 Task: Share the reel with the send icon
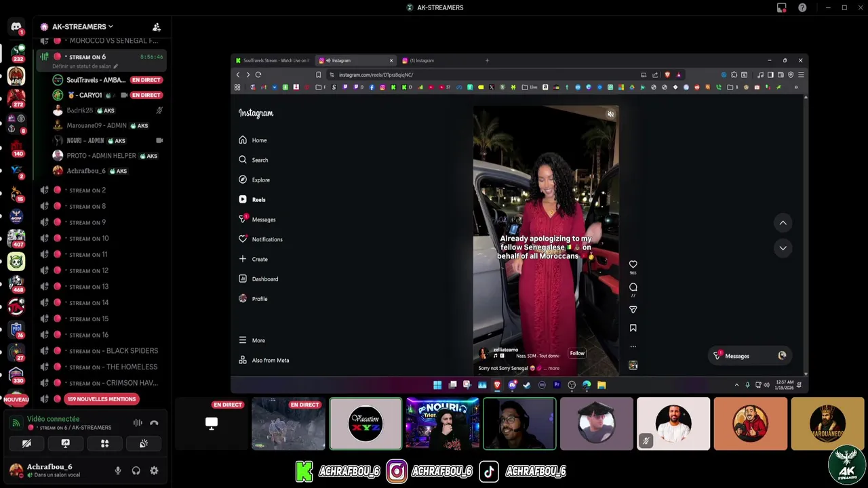[x=633, y=310]
